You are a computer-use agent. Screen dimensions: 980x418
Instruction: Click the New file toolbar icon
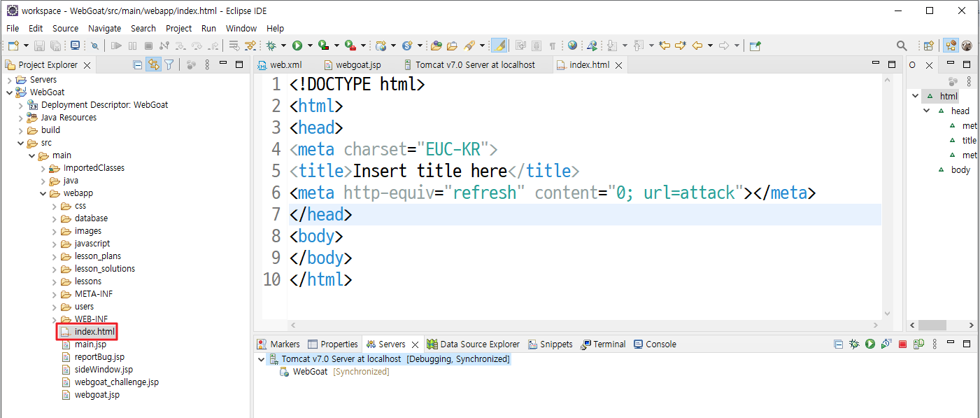13,46
